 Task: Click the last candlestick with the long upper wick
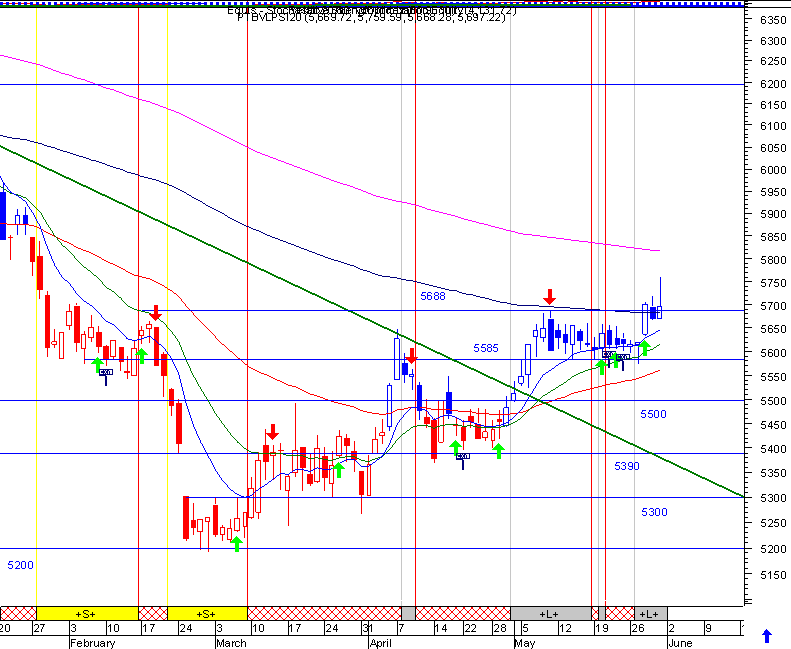click(x=660, y=312)
